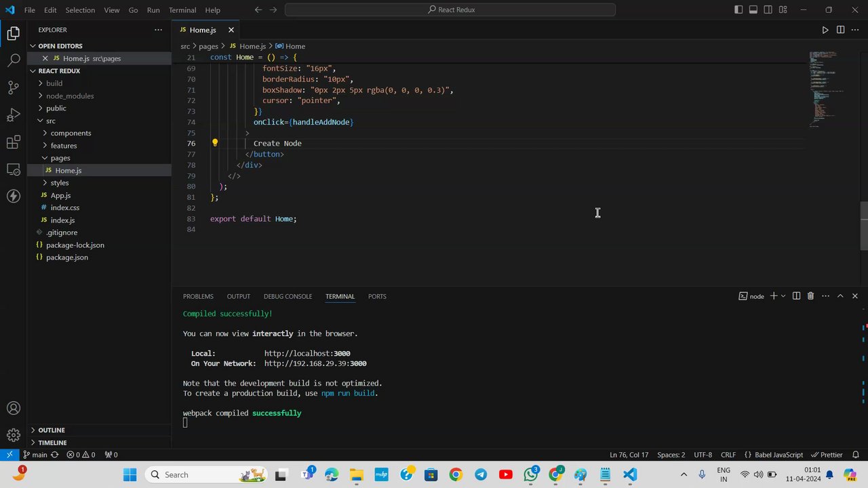Click the Run file play icon
This screenshot has height=488, width=868.
(825, 30)
